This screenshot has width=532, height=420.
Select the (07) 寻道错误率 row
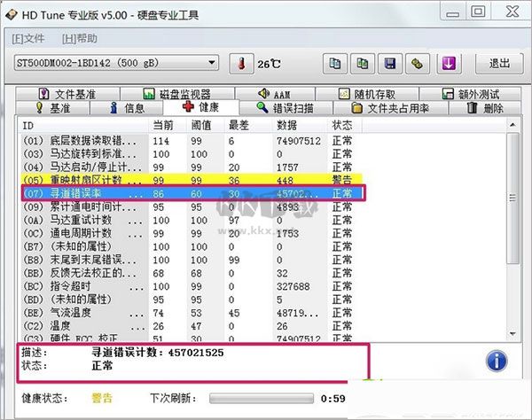point(192,193)
